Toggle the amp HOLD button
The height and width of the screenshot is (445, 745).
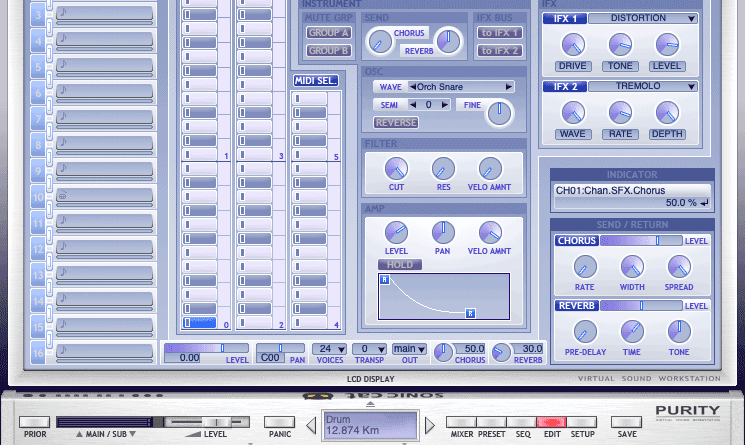(x=399, y=264)
